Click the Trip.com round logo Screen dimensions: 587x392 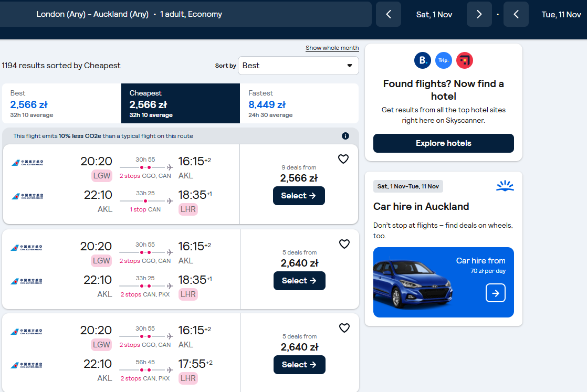(x=444, y=60)
